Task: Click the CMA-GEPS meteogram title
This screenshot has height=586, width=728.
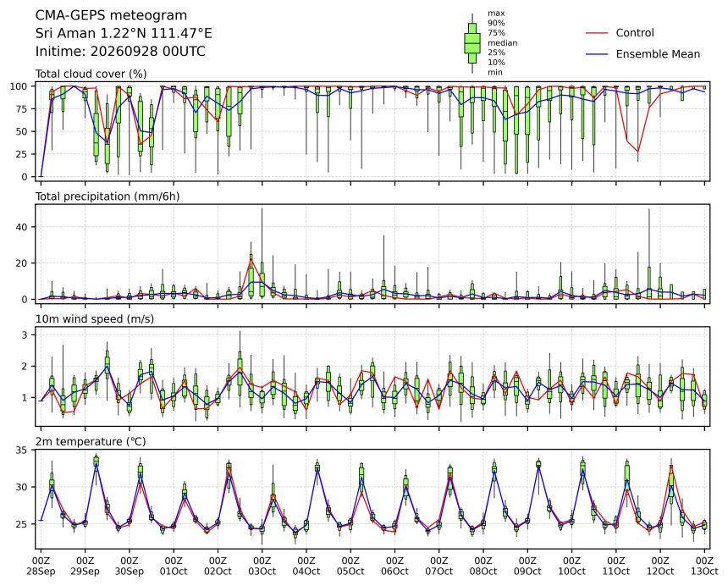Action: 111,15
